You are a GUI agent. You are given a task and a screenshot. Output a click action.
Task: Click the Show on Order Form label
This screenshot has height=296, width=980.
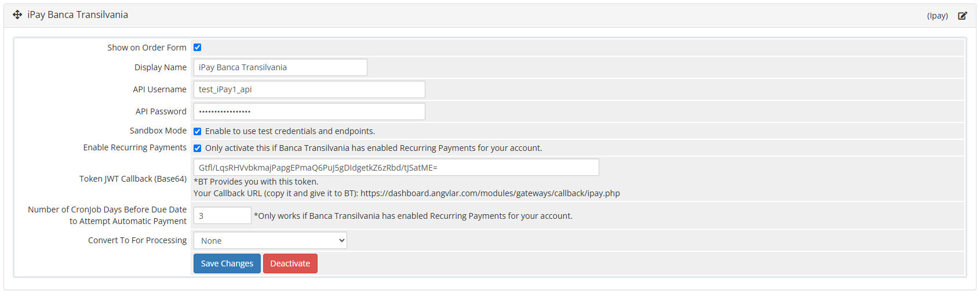[x=147, y=48]
